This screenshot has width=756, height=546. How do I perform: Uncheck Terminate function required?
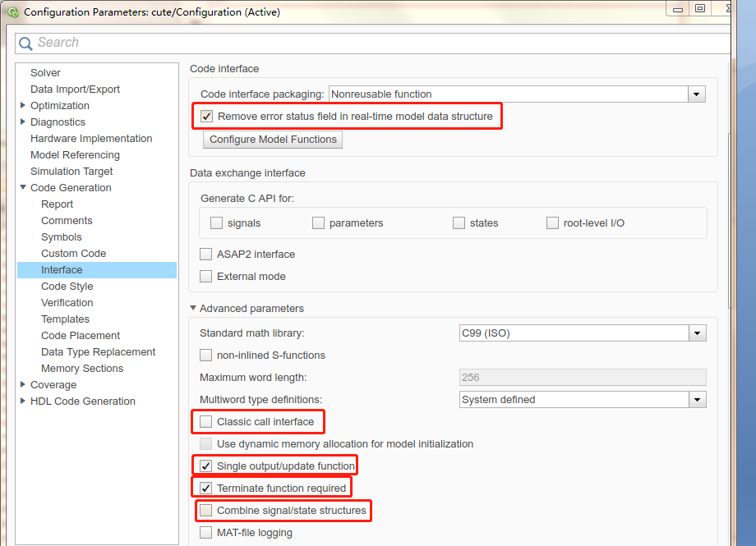tap(206, 489)
